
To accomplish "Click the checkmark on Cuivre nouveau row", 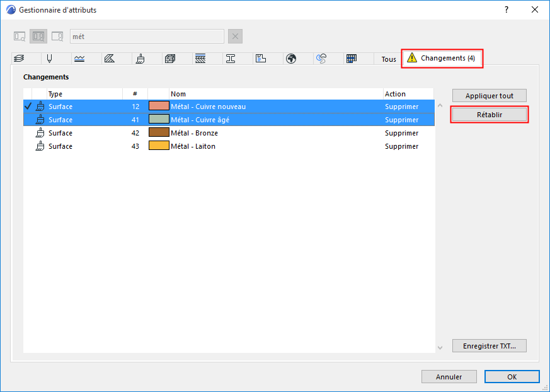I will coord(28,106).
